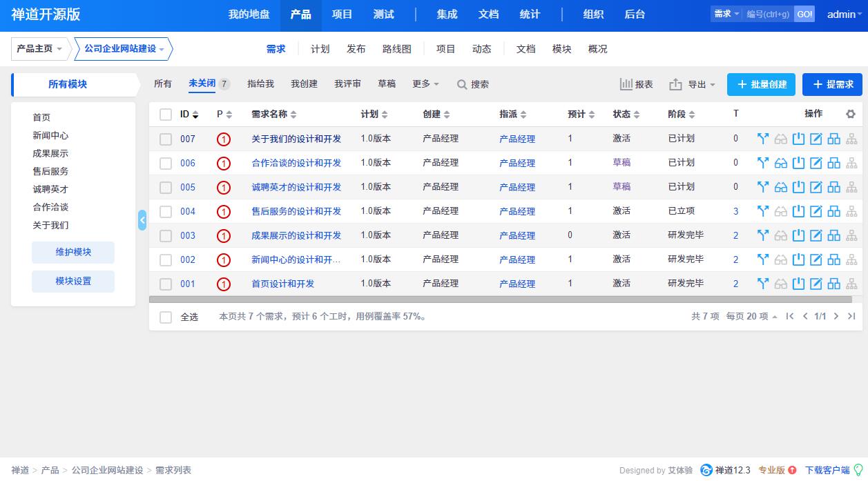
Task: Select checkbox for story 002
Action: pos(166,260)
